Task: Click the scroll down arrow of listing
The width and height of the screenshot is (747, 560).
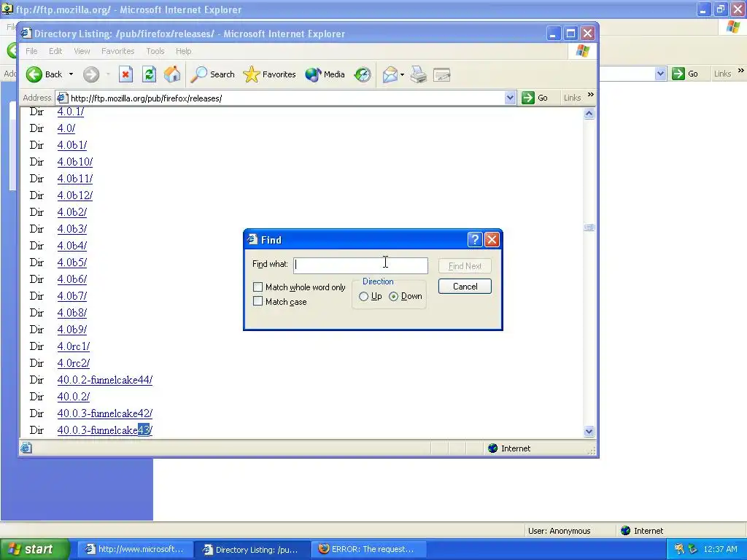Action: click(x=589, y=432)
